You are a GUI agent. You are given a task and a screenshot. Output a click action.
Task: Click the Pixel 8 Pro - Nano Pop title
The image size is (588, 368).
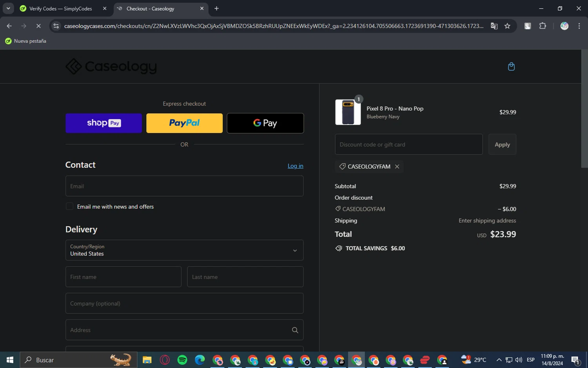(395, 109)
